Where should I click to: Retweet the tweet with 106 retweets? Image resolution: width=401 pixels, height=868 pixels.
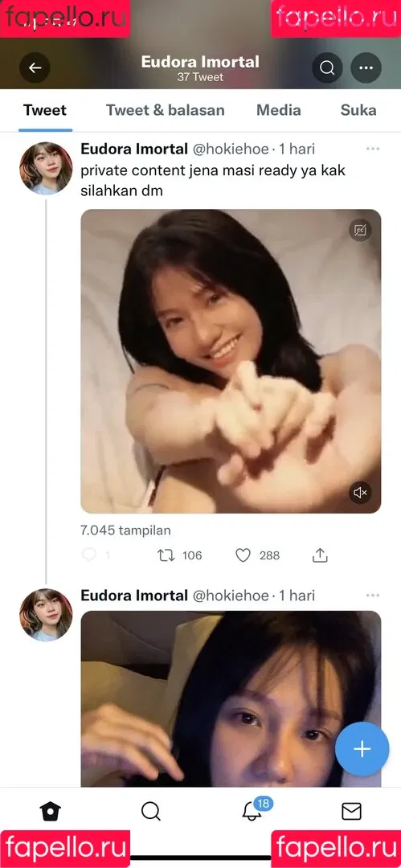pos(166,555)
